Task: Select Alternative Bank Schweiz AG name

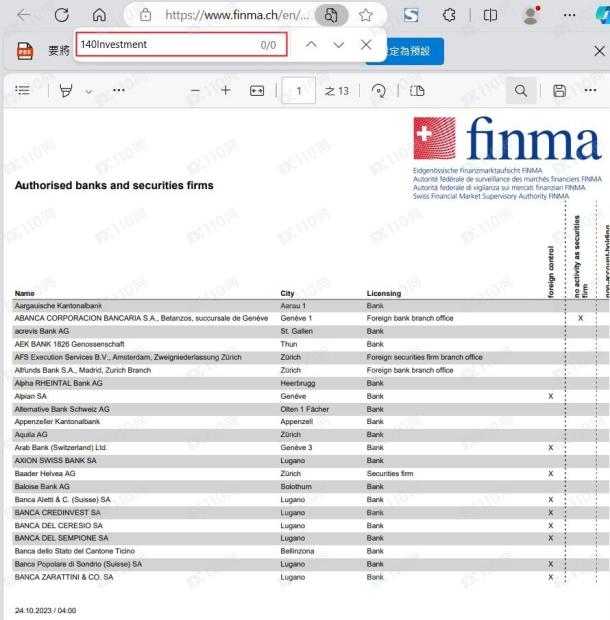Action: pos(62,409)
